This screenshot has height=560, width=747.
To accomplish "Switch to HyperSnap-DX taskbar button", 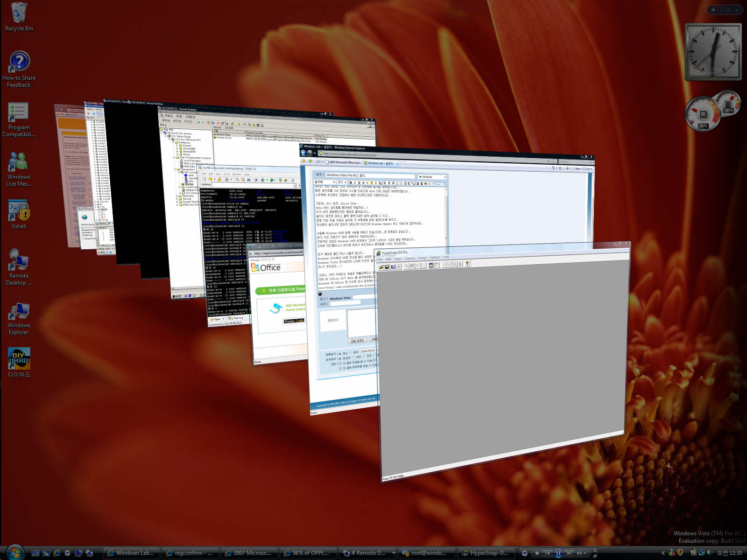I will point(486,553).
